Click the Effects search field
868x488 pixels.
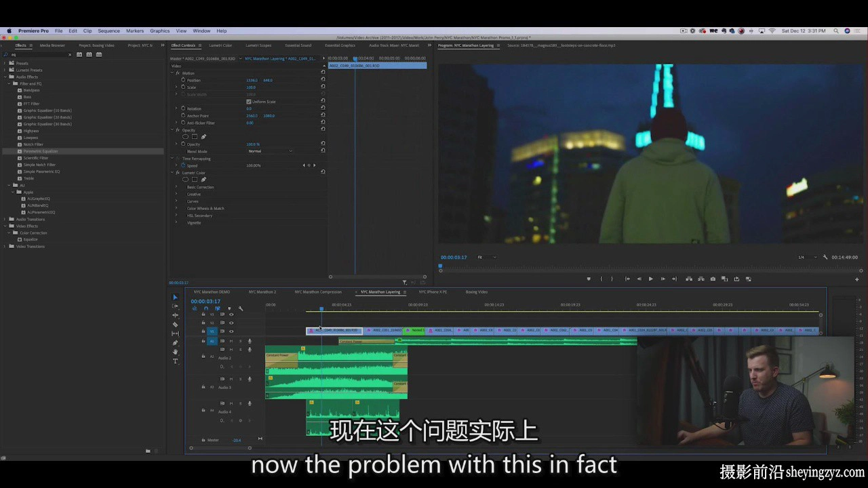click(37, 54)
